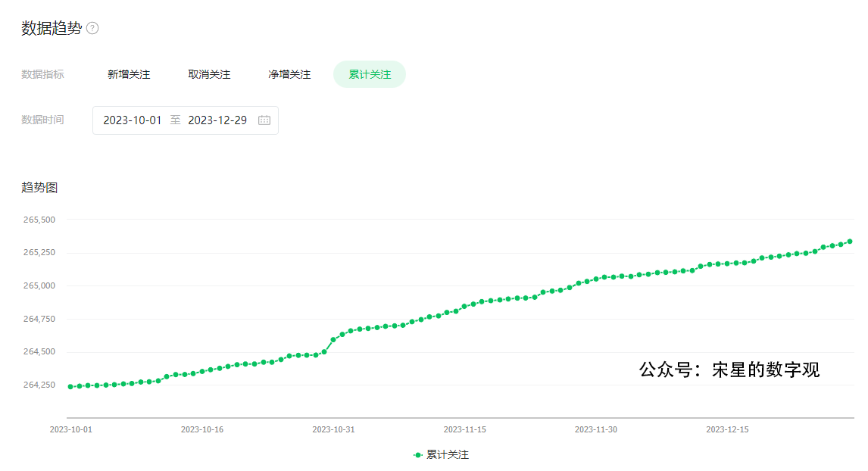Image resolution: width=868 pixels, height=471 pixels.
Task: Switch to the 新增关注 metric tab
Action: (129, 74)
